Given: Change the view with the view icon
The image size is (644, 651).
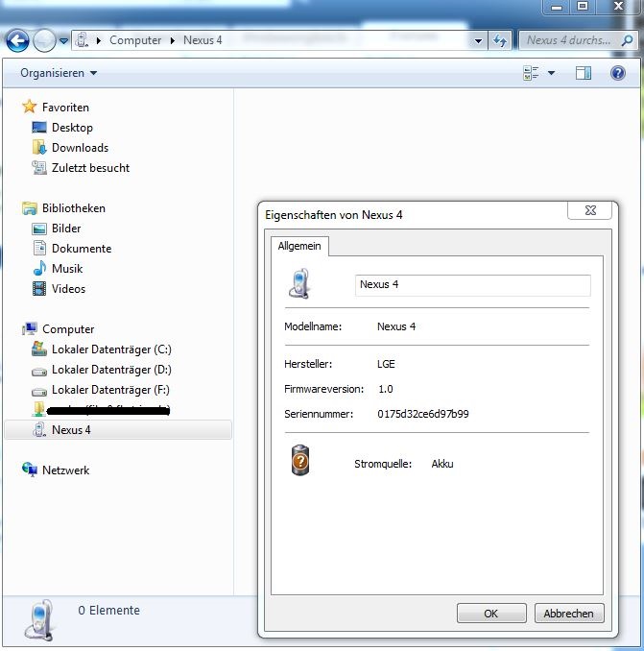Looking at the screenshot, I should pyautogui.click(x=531, y=73).
